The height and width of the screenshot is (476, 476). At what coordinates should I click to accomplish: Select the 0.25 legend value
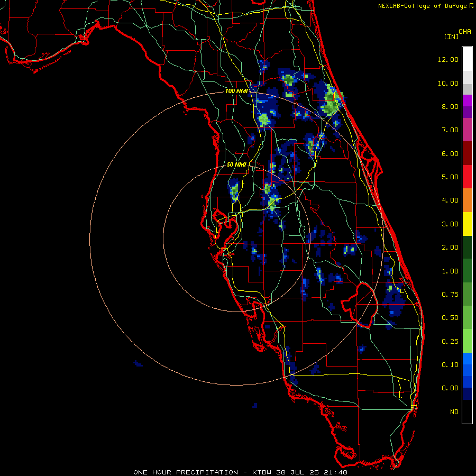[450, 342]
